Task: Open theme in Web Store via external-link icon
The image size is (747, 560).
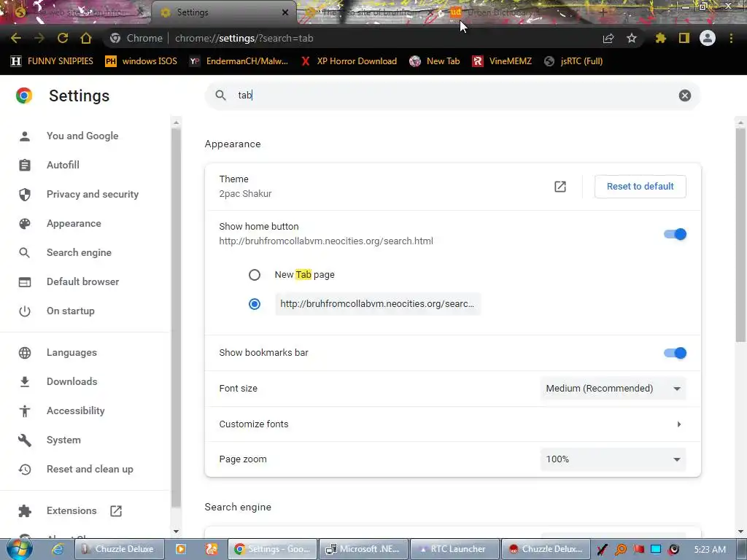Action: 560,187
